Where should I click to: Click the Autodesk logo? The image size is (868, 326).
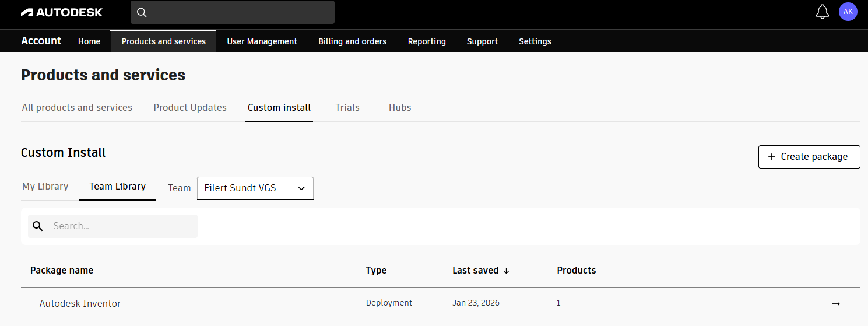coord(62,12)
